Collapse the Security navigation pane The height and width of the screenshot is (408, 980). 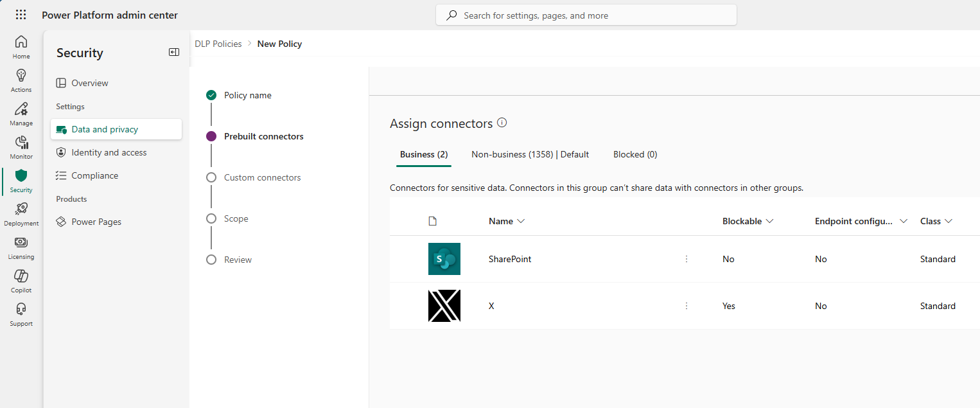173,52
